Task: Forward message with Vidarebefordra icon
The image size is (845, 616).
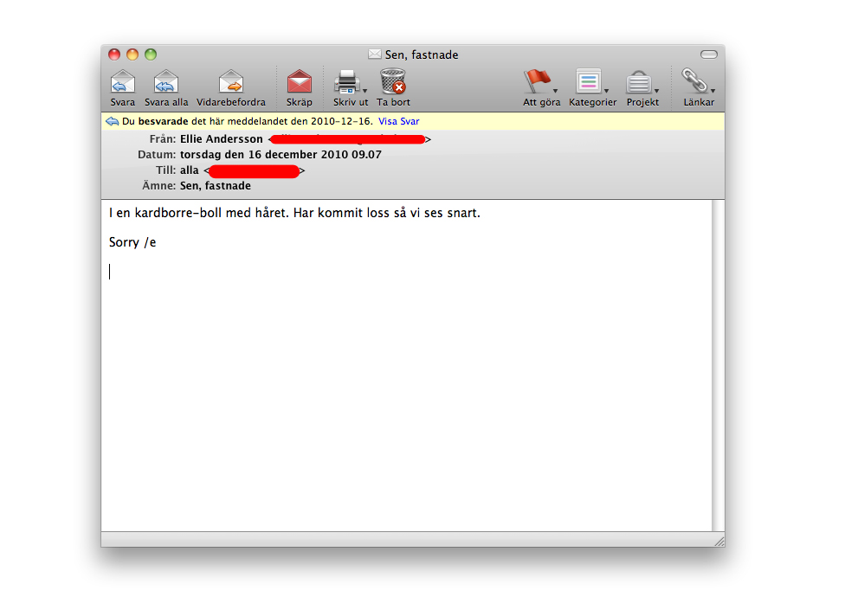Action: coord(231,82)
